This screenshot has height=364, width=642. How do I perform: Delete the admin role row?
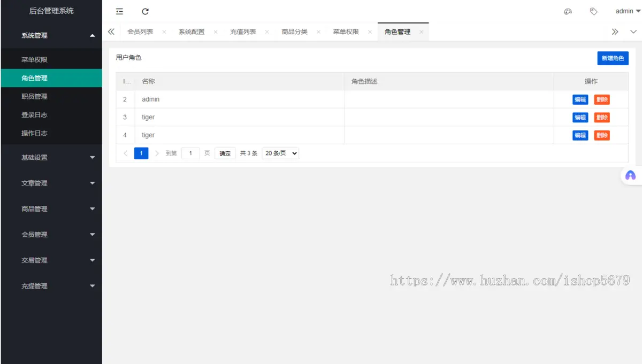pos(602,99)
